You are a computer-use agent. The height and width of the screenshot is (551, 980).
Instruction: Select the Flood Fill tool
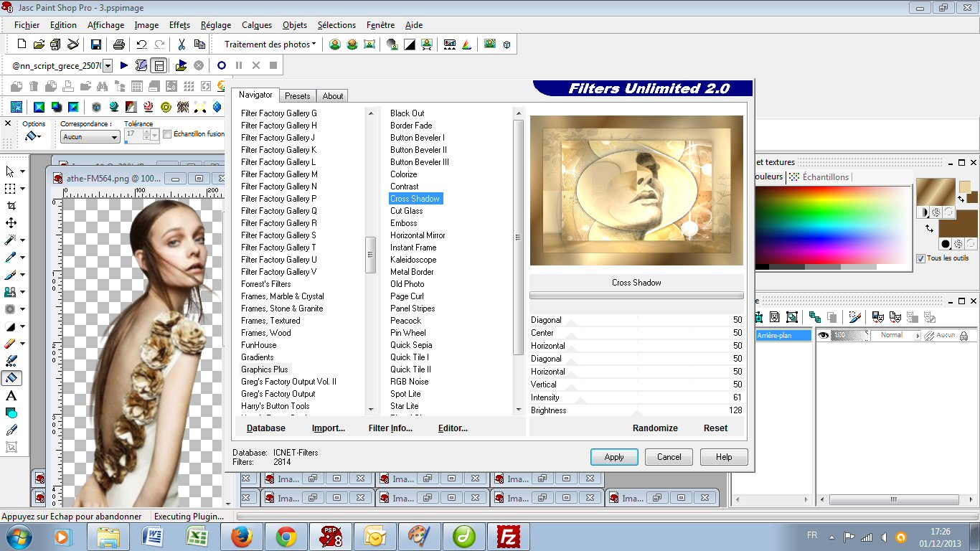click(x=11, y=378)
